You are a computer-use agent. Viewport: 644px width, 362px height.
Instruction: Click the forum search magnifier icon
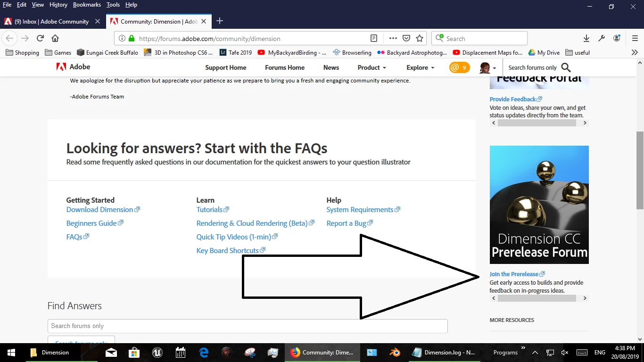[566, 67]
